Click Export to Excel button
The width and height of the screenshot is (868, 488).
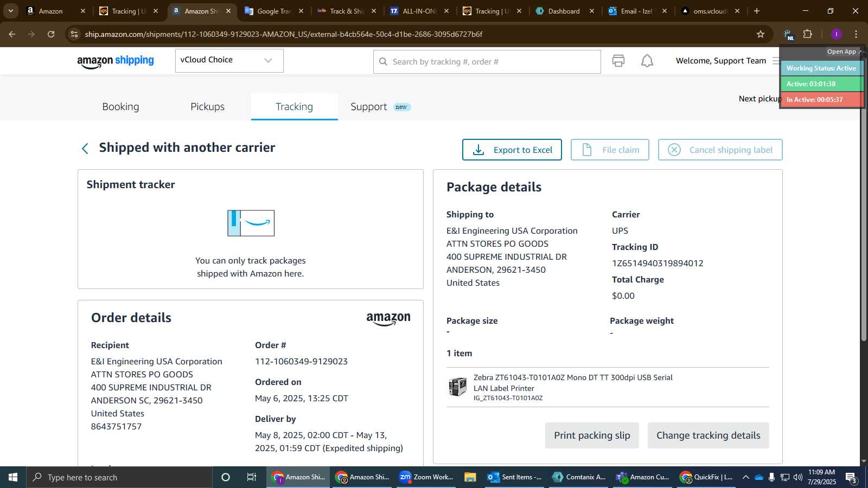[512, 150]
